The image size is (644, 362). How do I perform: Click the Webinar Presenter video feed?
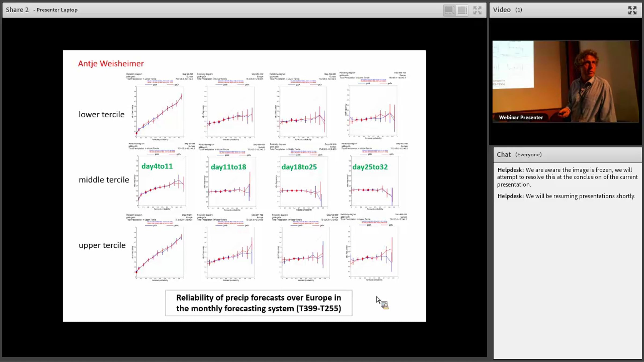click(x=565, y=81)
